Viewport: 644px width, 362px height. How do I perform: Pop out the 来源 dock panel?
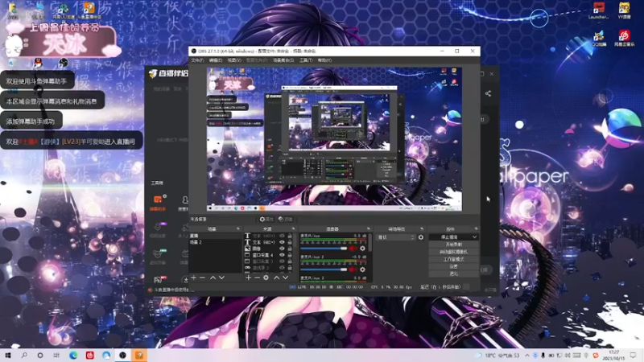[293, 228]
